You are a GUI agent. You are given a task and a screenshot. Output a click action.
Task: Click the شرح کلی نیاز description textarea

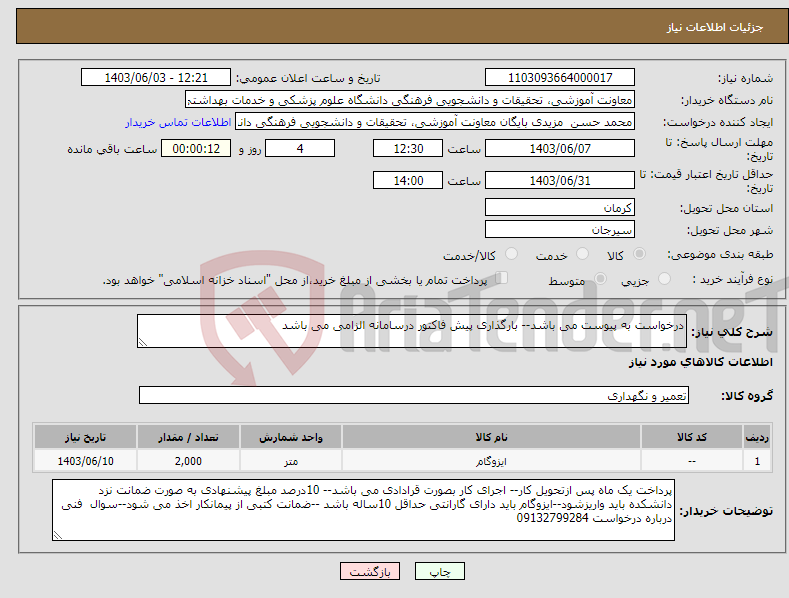point(412,331)
